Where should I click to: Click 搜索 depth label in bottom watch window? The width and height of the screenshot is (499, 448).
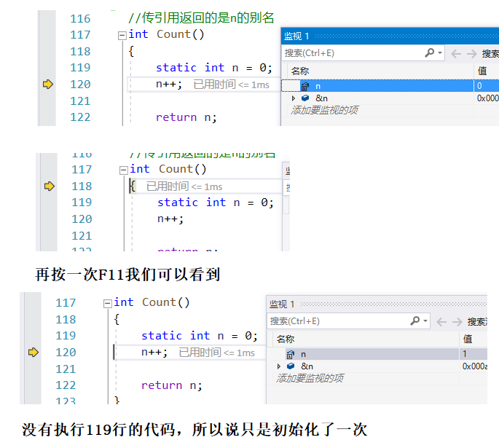(477, 321)
